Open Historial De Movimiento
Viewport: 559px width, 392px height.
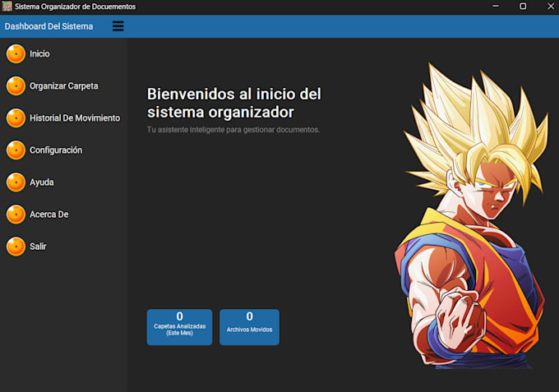pyautogui.click(x=75, y=118)
